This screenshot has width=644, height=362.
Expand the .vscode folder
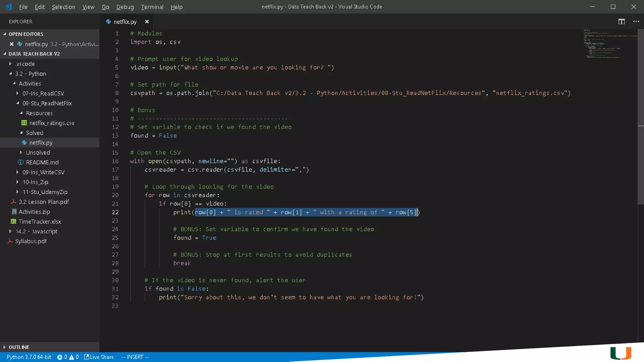[x=25, y=64]
